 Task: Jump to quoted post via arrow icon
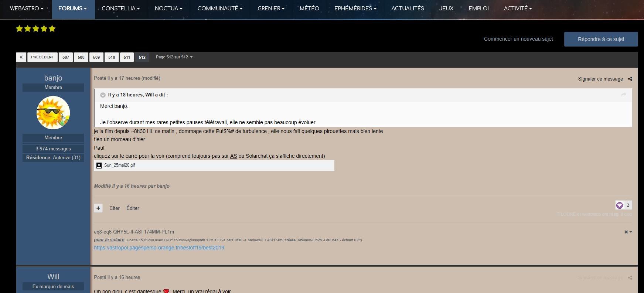click(x=624, y=95)
